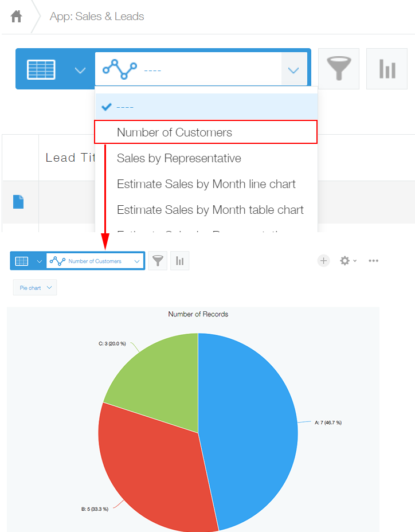Click the chevron on the large '----' graph selector
This screenshot has width=415, height=532.
point(293,70)
